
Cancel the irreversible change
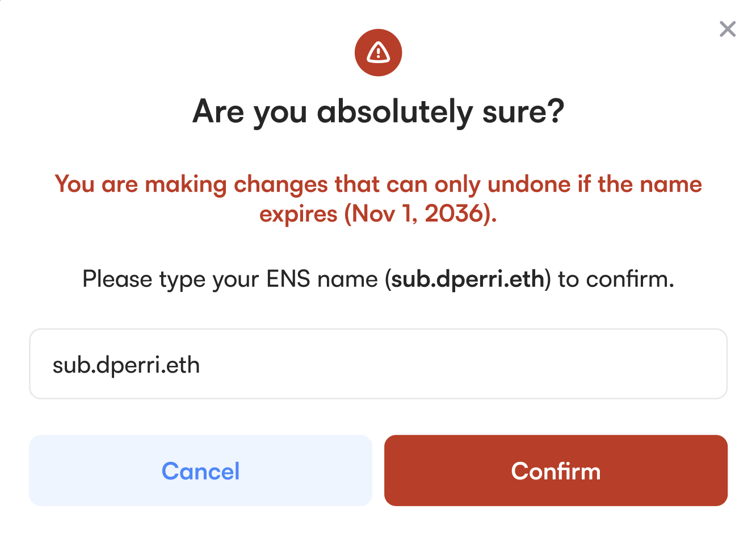point(200,470)
